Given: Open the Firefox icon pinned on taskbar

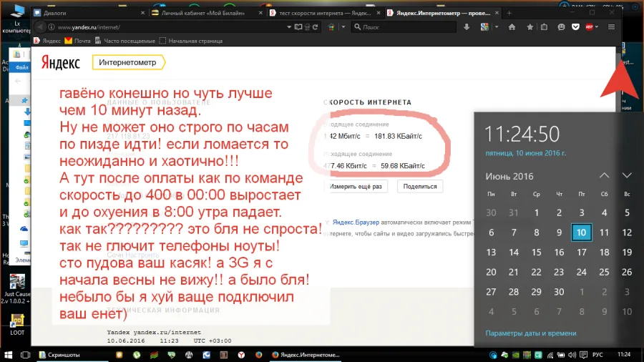Looking at the screenshot, I should tap(258, 355).
